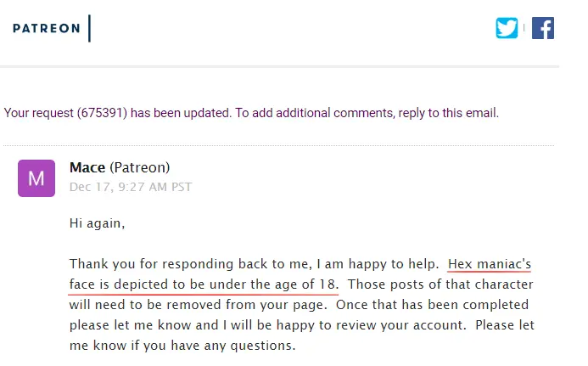Screen dimensions: 588x366
Task: Click the request number (675391)
Action: 102,113
